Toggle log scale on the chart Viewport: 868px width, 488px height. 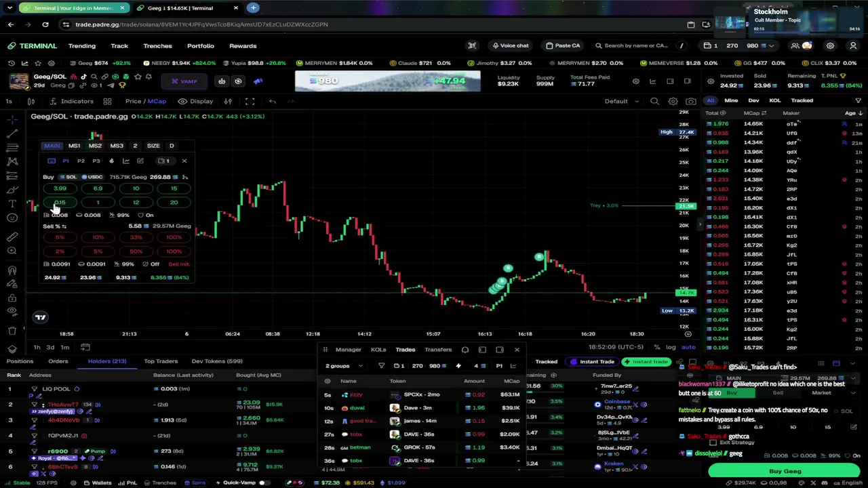(671, 347)
